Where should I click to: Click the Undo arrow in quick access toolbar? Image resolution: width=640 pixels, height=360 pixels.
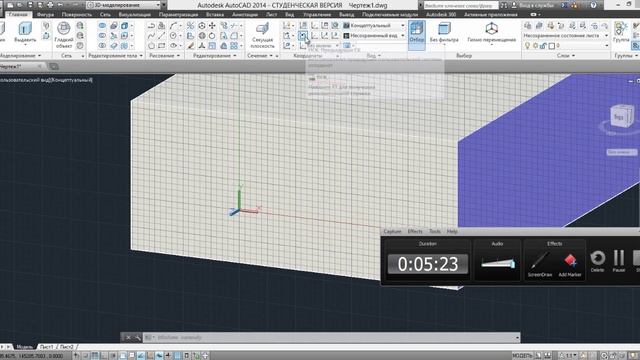tap(60, 5)
